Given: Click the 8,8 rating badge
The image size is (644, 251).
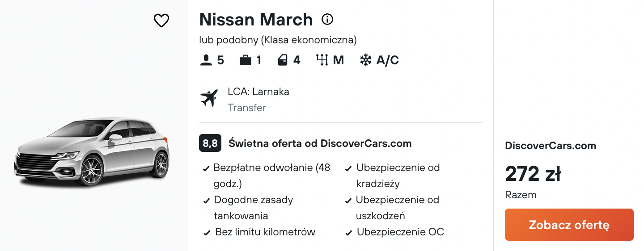Looking at the screenshot, I should pos(210,143).
